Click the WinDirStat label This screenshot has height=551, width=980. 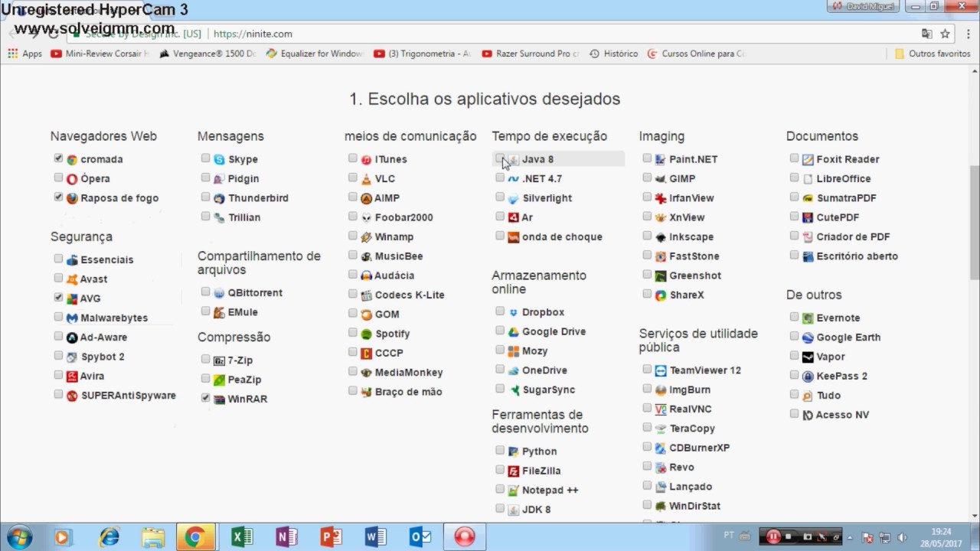click(695, 506)
